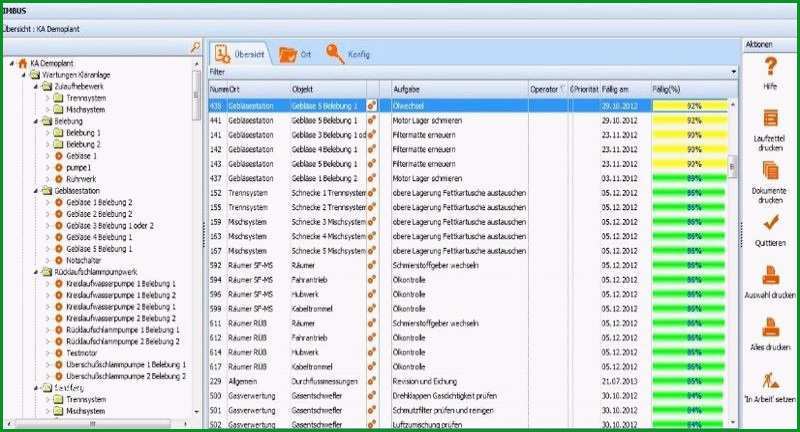Collapse the Belebung tree node
Screen dimensions: 800x432
pos(36,121)
